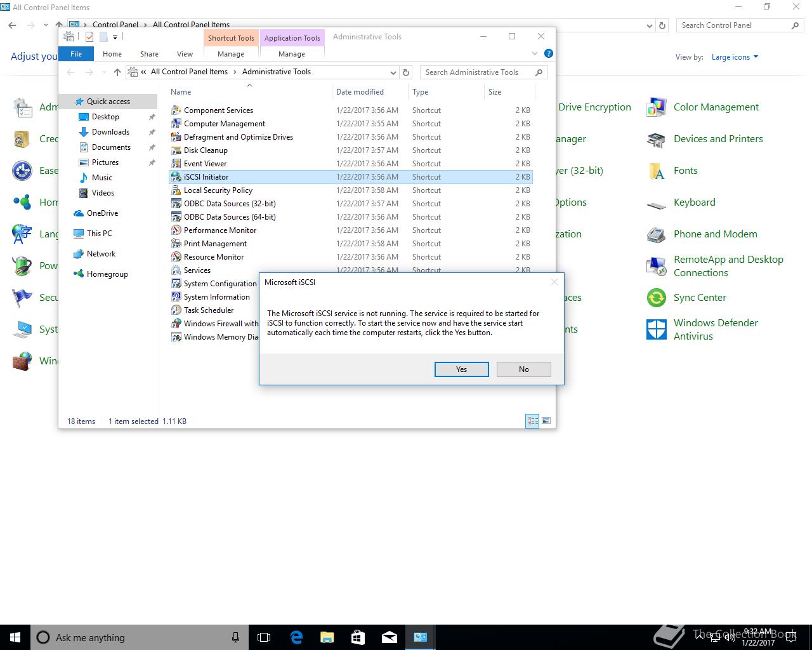
Task: Open recent locations dropdown in Explorer
Action: 104,72
